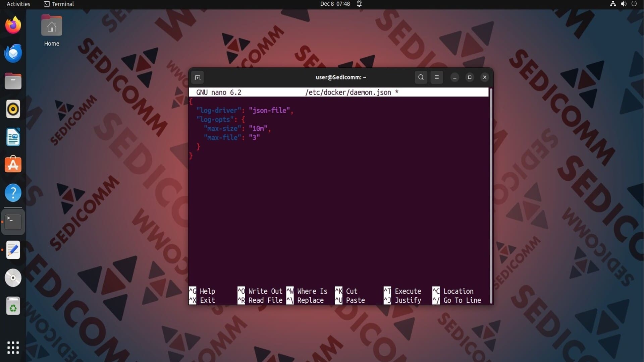Open Text Editor in dock
The height and width of the screenshot is (362, 644).
coord(13,250)
